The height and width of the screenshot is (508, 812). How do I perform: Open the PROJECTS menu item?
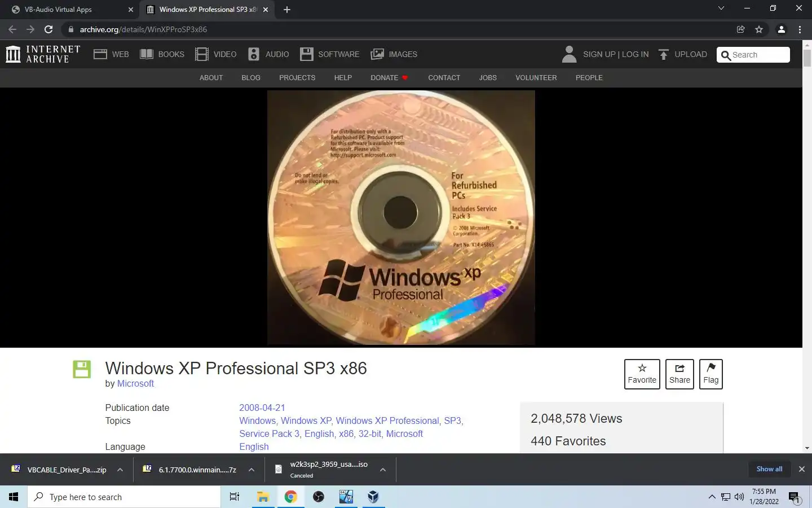297,78
